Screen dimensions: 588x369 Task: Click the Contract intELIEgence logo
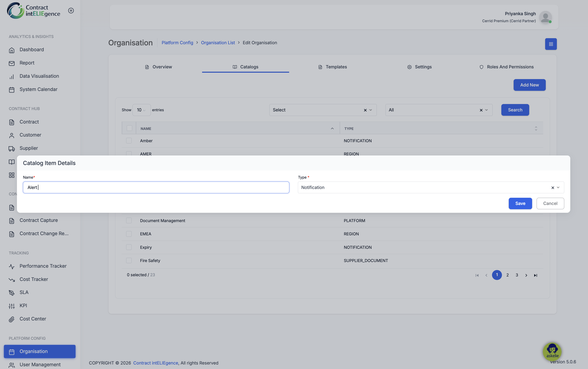[x=33, y=11]
